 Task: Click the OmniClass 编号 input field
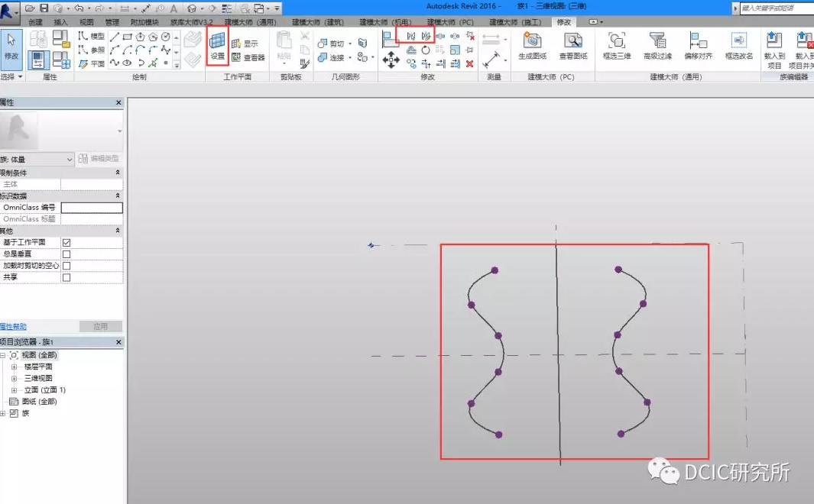92,208
